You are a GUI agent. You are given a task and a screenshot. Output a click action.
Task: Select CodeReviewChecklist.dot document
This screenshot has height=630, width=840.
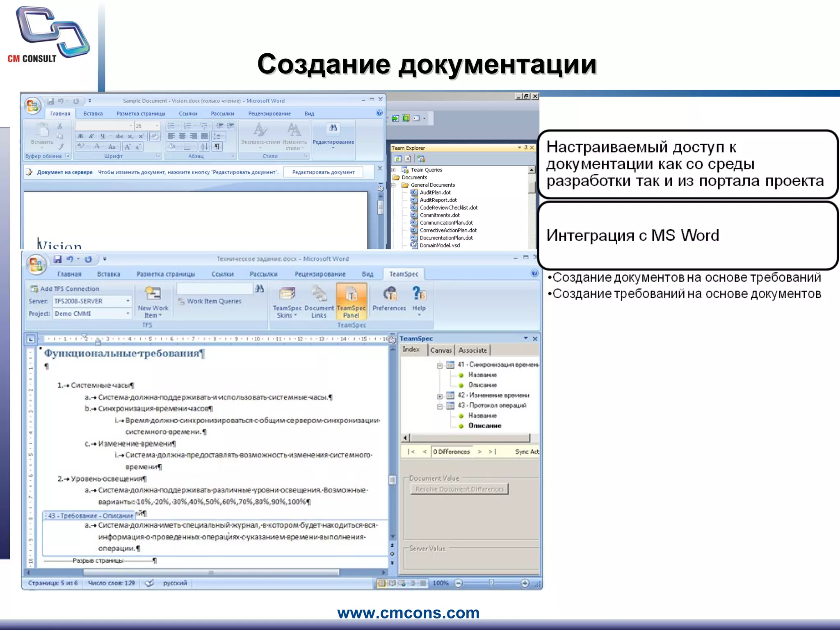pos(449,208)
